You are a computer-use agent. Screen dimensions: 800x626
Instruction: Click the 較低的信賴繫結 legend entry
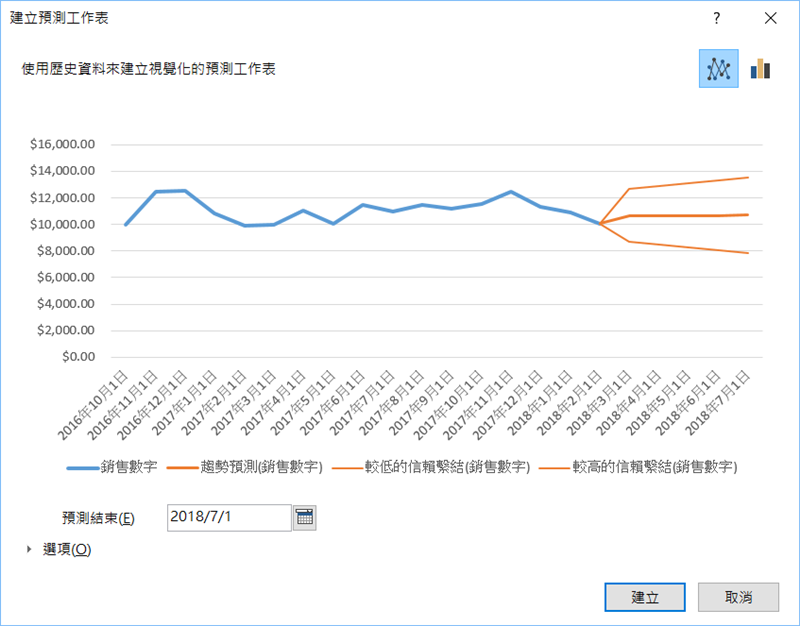(x=431, y=467)
